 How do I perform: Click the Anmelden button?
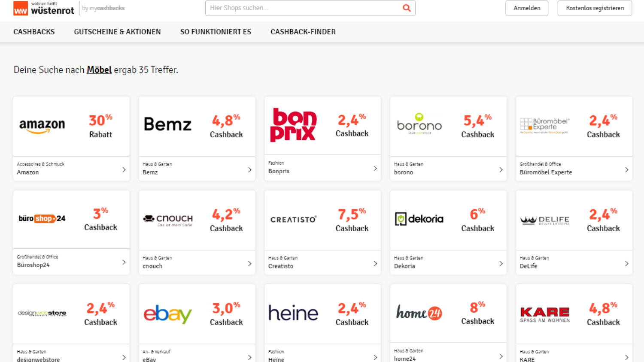(x=527, y=8)
